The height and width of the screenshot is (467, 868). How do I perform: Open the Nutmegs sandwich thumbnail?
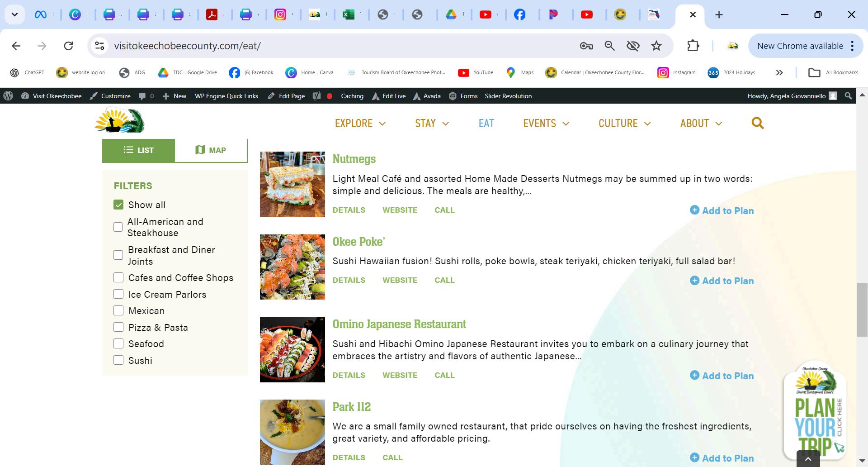(292, 184)
